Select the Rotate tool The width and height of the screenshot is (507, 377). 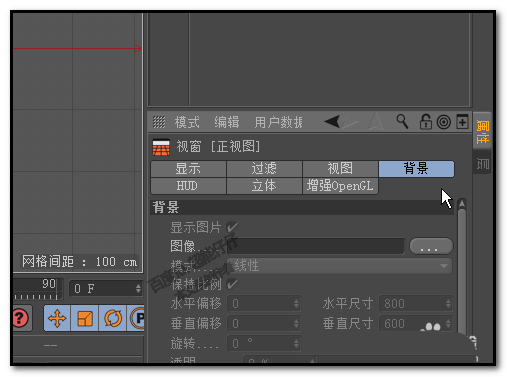pos(113,318)
